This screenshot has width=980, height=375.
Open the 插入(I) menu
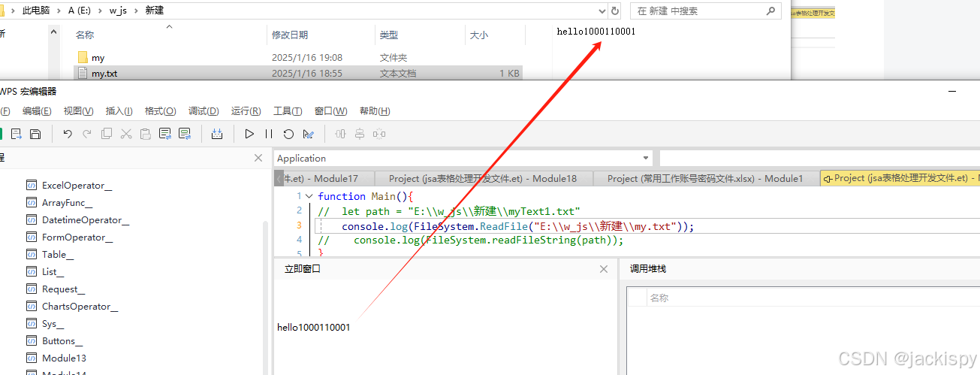(x=119, y=111)
